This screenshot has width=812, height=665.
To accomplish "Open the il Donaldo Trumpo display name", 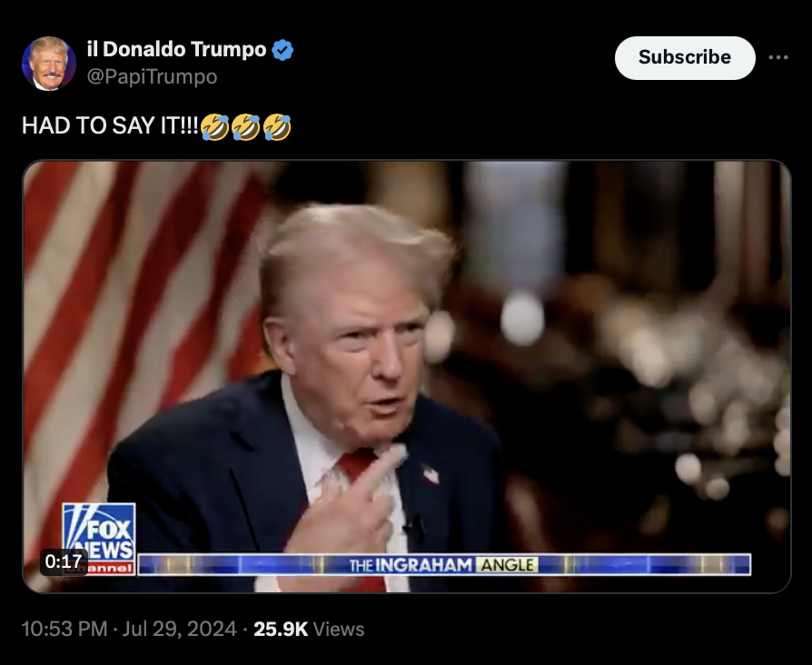I will (x=176, y=50).
